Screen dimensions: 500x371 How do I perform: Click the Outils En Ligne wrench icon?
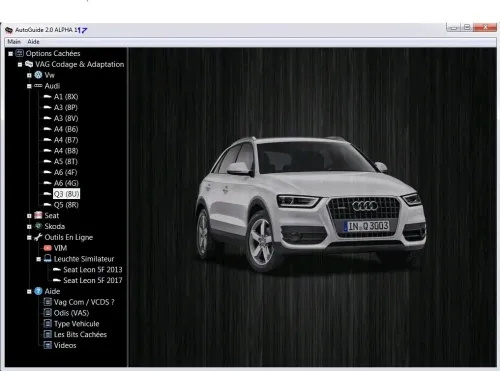pyautogui.click(x=38, y=237)
